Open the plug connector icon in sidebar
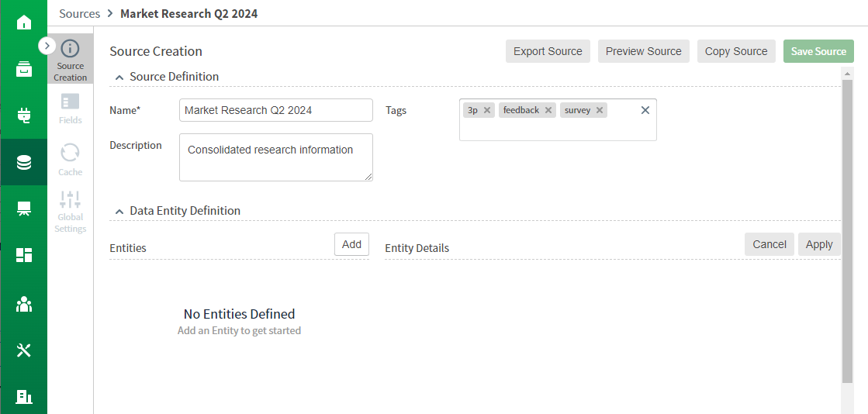Viewport: 868px width, 414px height. (x=24, y=116)
